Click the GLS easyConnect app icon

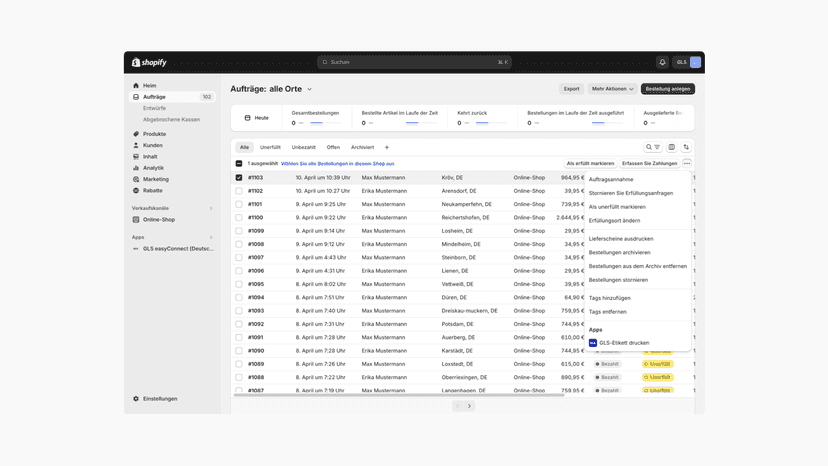click(136, 249)
